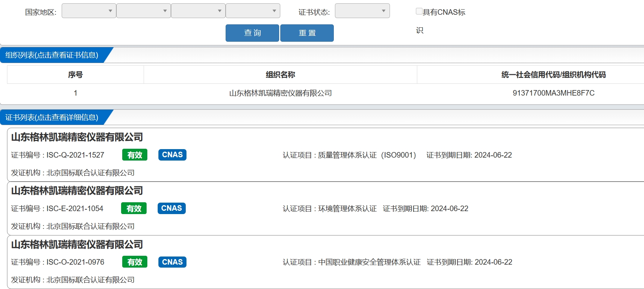Open the certificate card titled ISC-O-2021-0976
Screen dimensions: 644x289
coord(77,245)
